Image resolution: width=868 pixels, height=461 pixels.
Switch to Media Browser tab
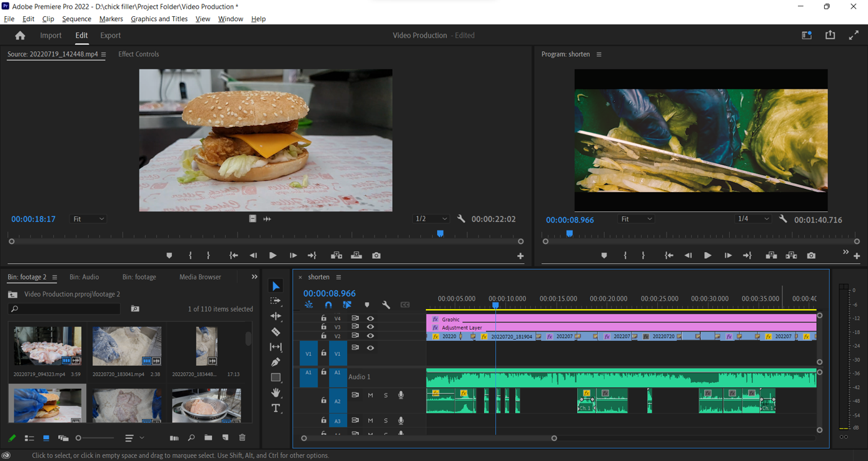200,277
